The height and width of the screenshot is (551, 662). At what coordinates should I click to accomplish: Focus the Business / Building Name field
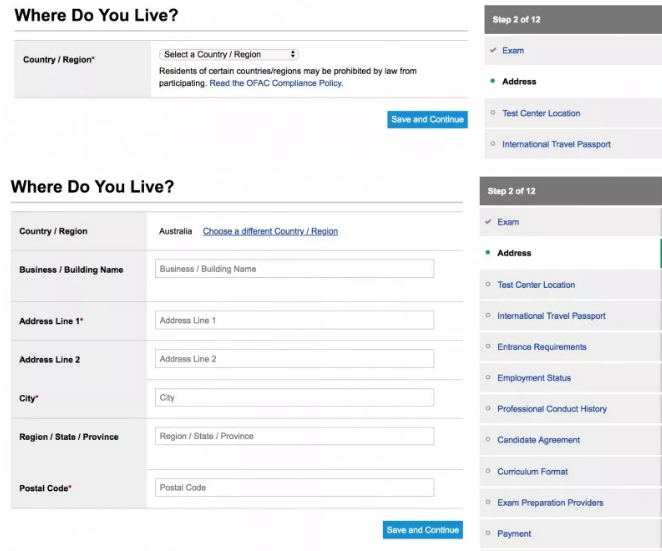pos(295,269)
